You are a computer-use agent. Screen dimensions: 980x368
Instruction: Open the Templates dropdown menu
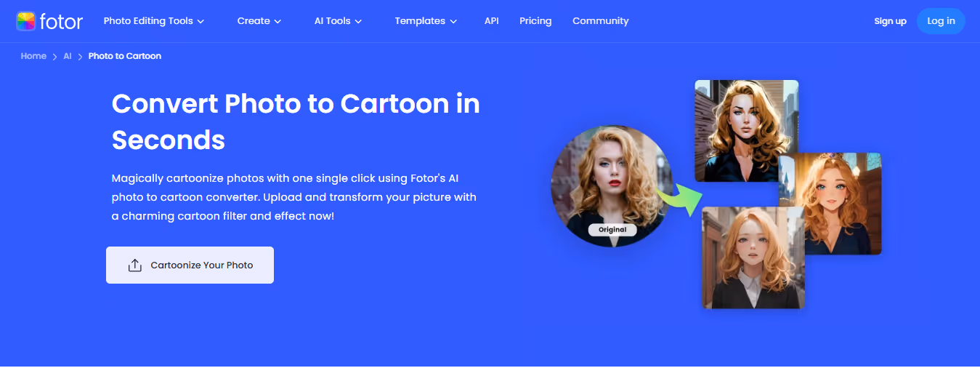426,21
